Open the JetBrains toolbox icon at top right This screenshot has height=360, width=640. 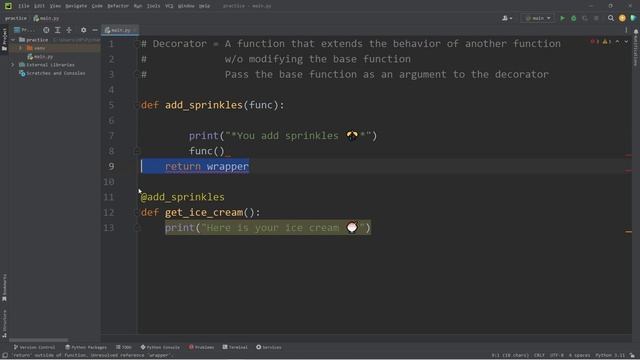point(633,18)
